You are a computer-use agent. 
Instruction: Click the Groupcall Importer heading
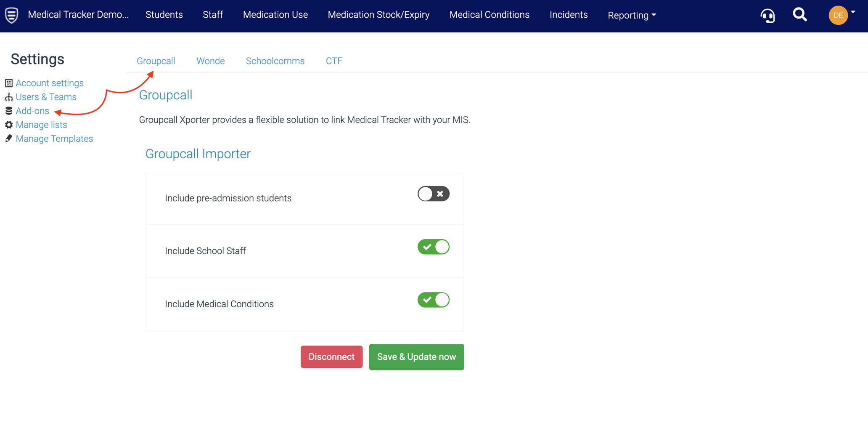click(x=198, y=154)
